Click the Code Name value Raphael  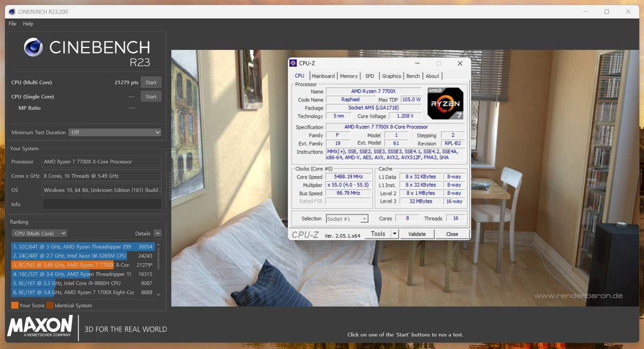tap(350, 100)
